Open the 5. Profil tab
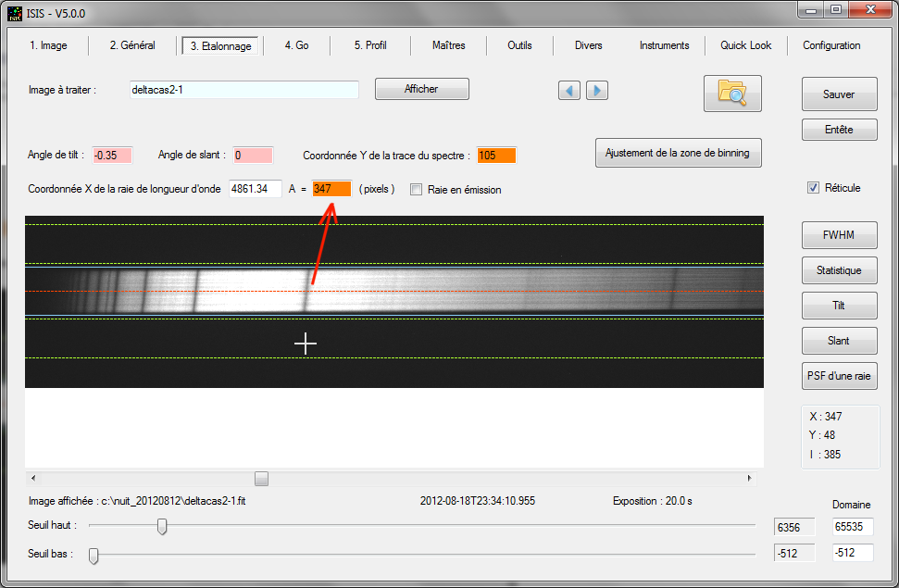This screenshot has width=899, height=588. coord(369,45)
